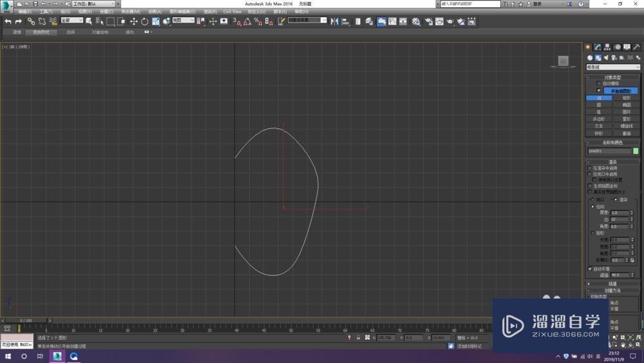Pick the Rectangular Selection Region tool
Screen dimensions: 644x363
[x=111, y=21]
